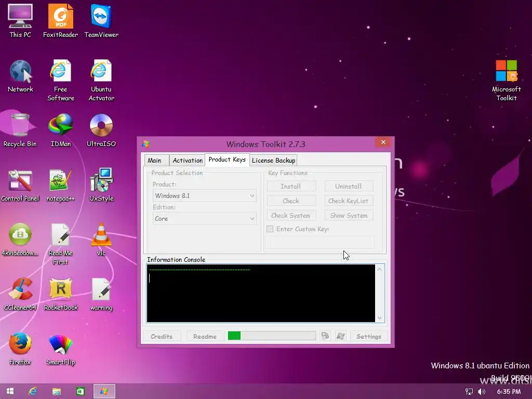Select the Product Keys tab

coord(227,159)
